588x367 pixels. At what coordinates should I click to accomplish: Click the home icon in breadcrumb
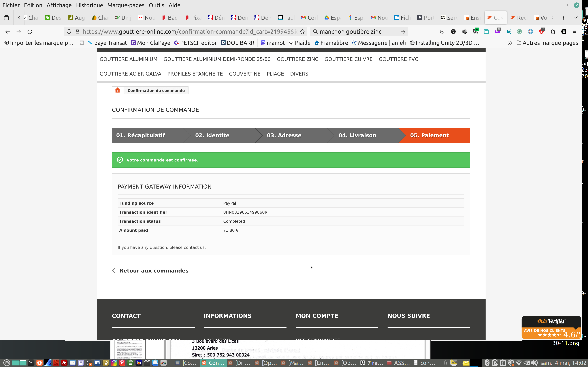point(118,90)
